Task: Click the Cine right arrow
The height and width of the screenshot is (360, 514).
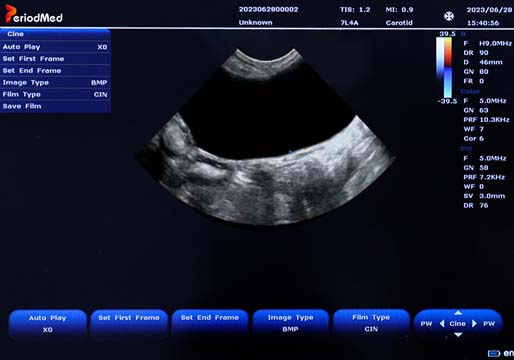Action: point(474,323)
